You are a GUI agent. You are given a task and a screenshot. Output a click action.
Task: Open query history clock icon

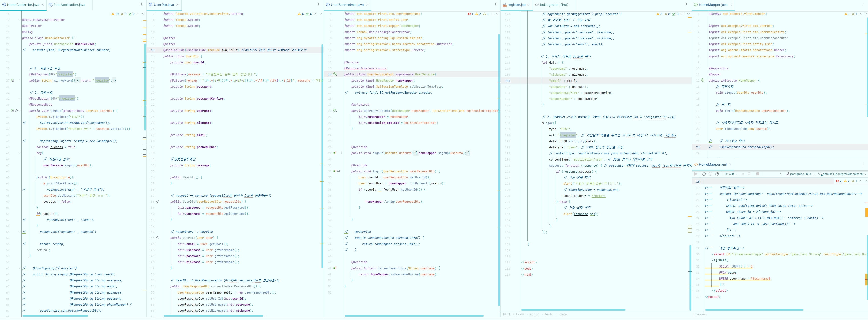tap(704, 174)
